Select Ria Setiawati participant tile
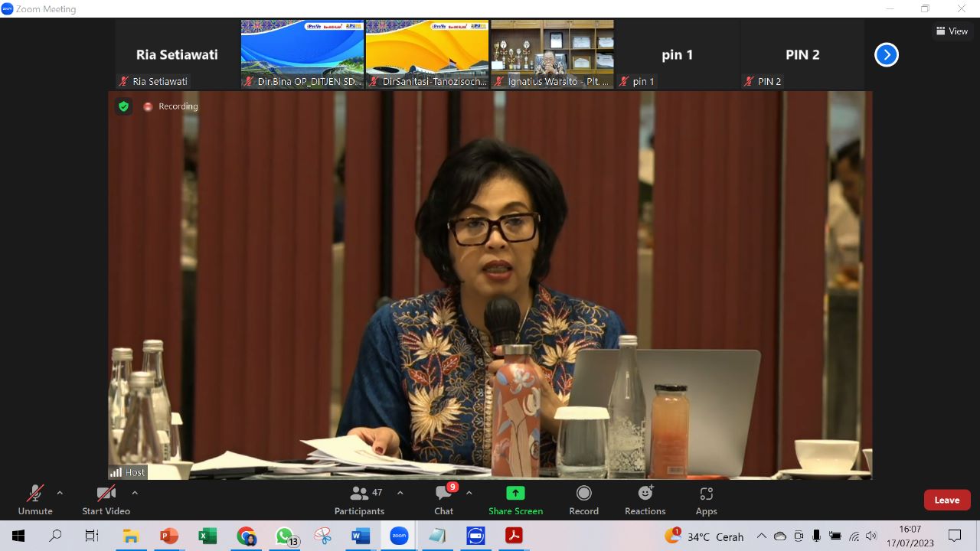This screenshot has width=980, height=551. (177, 54)
